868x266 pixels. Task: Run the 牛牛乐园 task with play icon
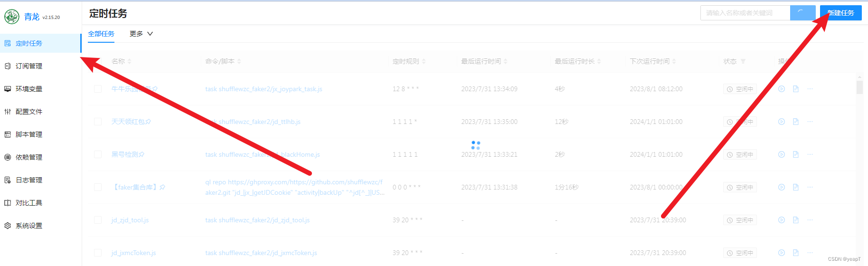click(x=782, y=89)
